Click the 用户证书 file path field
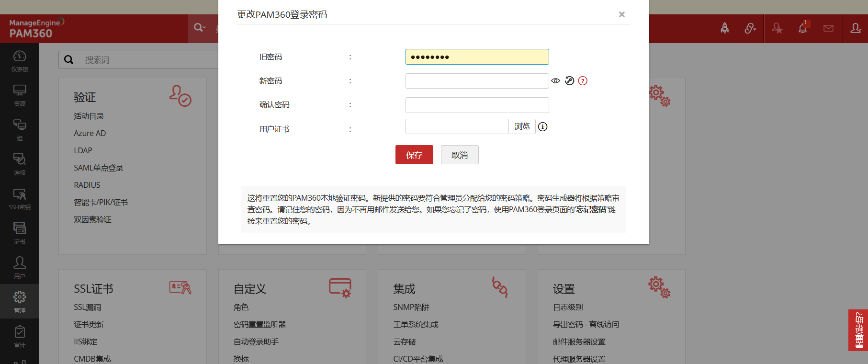The height and width of the screenshot is (364, 868). (457, 126)
